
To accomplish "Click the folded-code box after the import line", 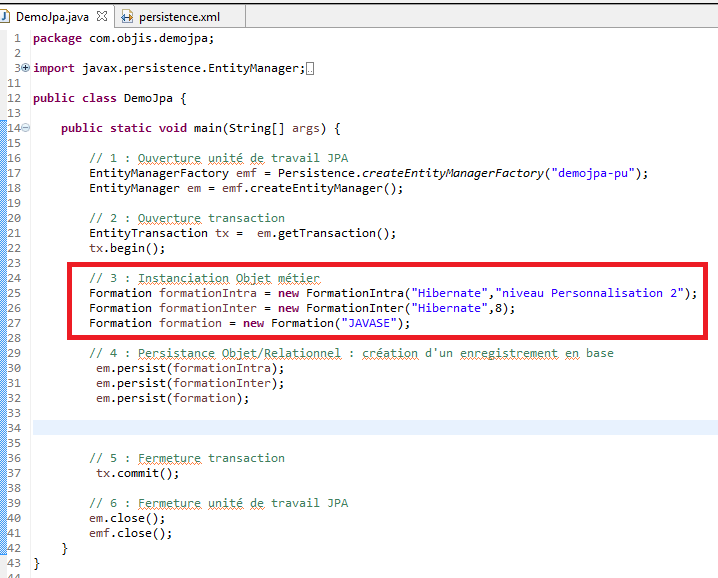I will [x=310, y=68].
